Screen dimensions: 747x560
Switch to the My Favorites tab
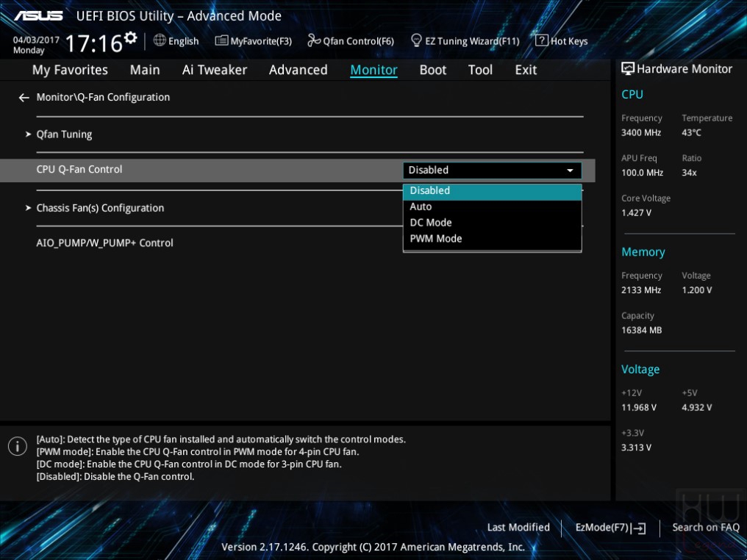70,70
